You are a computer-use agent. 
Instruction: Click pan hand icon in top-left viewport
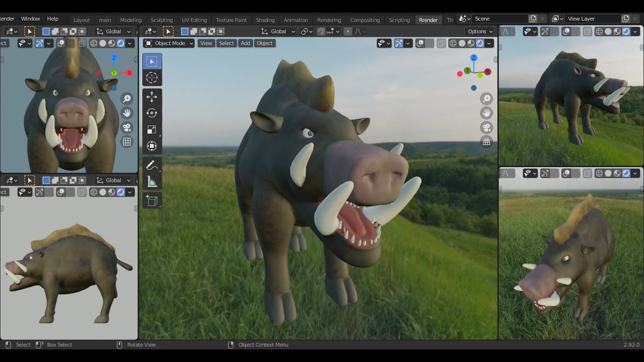127,113
